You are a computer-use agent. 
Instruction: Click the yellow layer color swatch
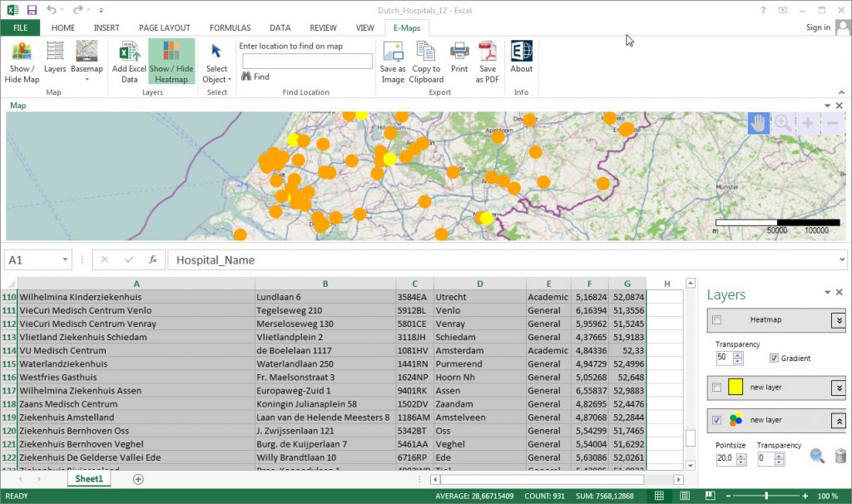pyautogui.click(x=736, y=386)
